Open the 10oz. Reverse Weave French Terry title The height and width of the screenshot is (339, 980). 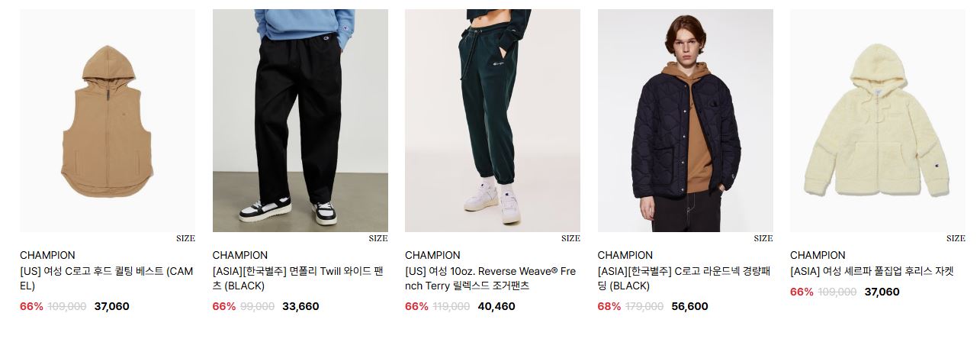(x=491, y=279)
